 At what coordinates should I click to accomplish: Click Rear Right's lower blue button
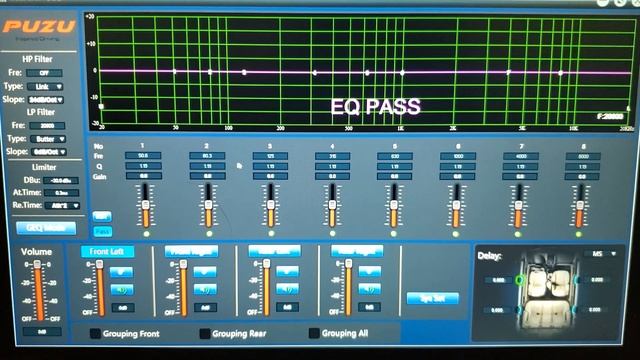pos(369,289)
